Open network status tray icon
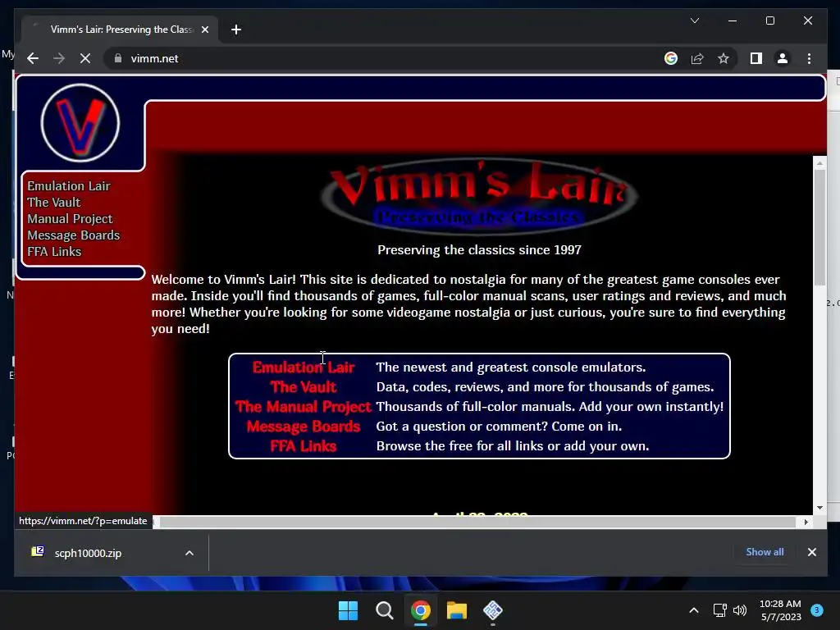Viewport: 840px width, 630px height. click(719, 610)
